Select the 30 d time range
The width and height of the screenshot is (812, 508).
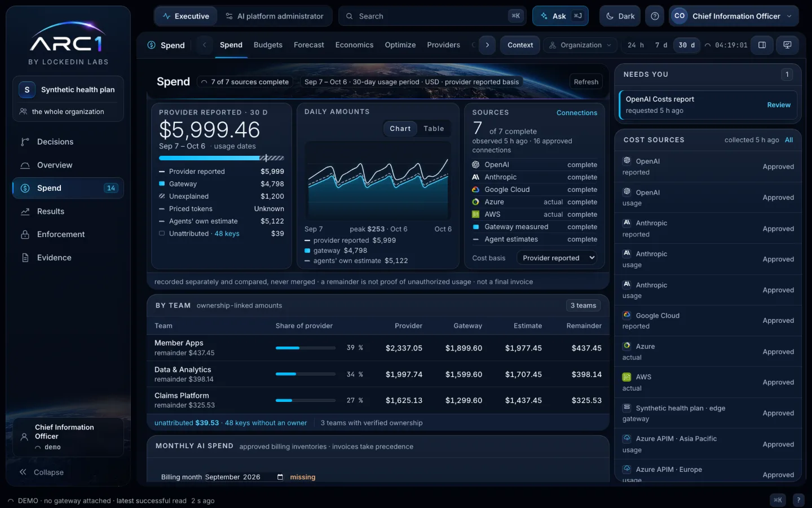686,45
